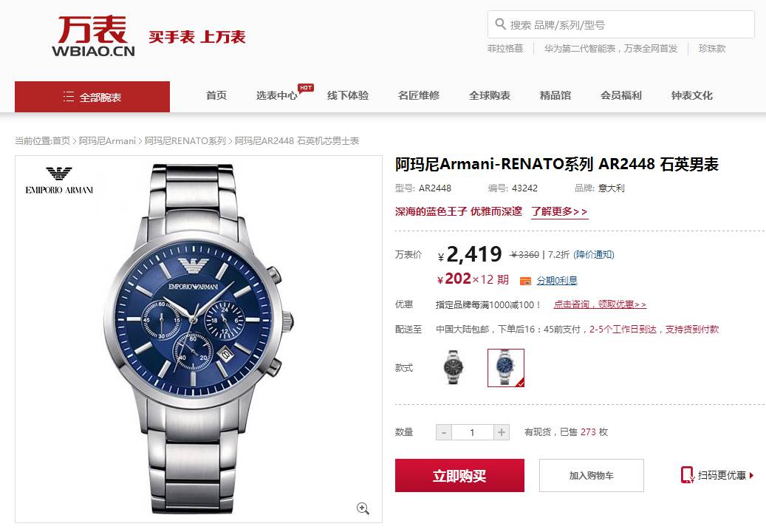Expand the 扫码更优惠 arrow
Image resolution: width=766 pixels, height=532 pixels.
click(x=751, y=475)
